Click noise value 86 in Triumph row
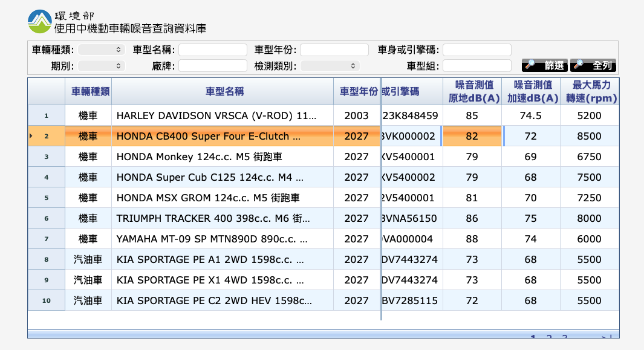 [x=472, y=218]
